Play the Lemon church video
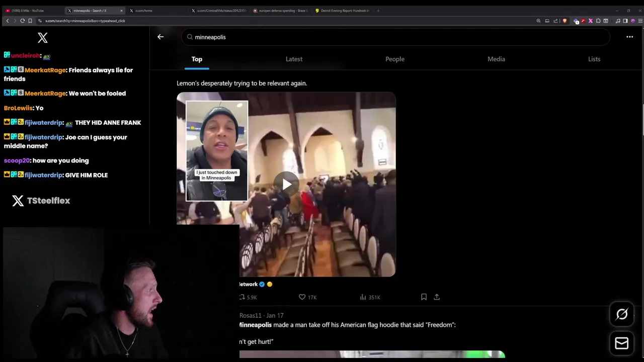The height and width of the screenshot is (362, 644). pyautogui.click(x=286, y=184)
